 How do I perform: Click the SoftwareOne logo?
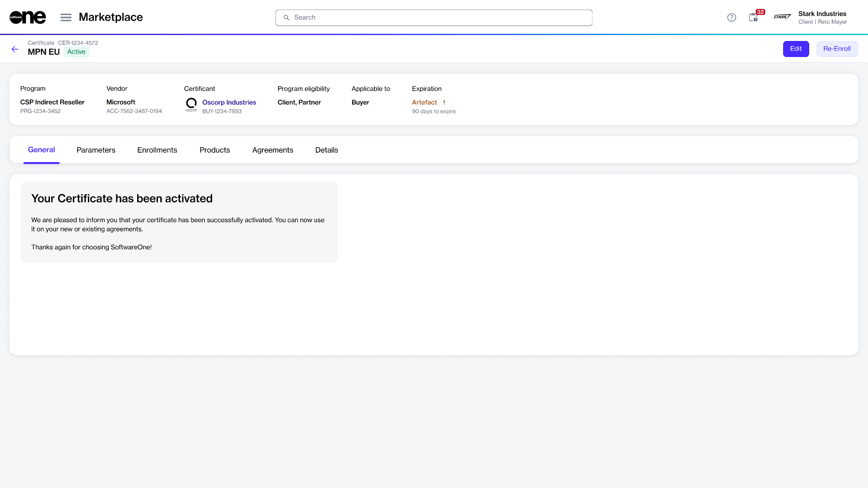click(x=27, y=17)
